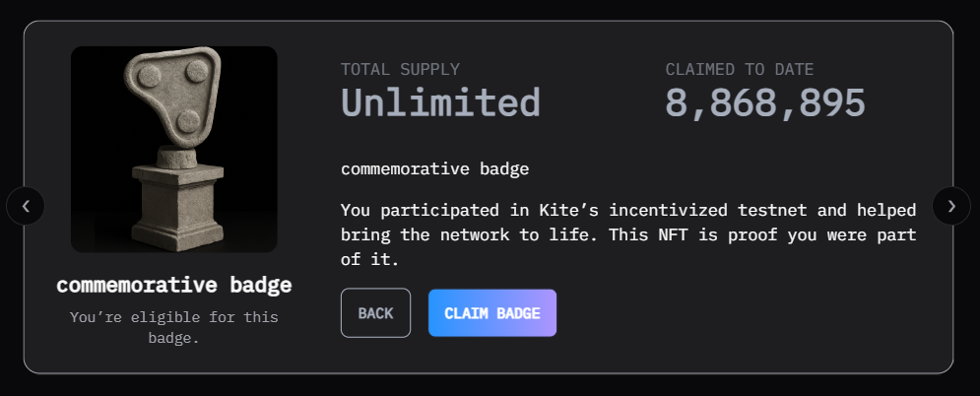This screenshot has width=980, height=396.
Task: Select the bold badge title under the image
Action: (173, 286)
